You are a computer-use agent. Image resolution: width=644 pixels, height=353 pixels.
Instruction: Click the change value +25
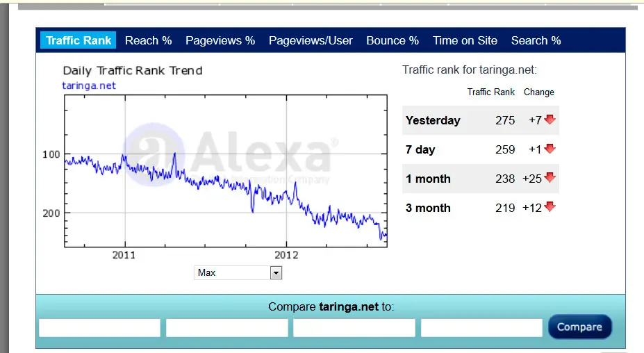(x=532, y=179)
